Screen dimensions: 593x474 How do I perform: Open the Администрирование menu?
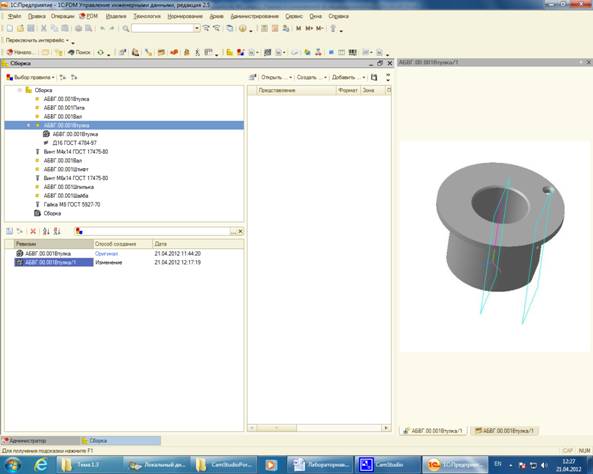[255, 16]
